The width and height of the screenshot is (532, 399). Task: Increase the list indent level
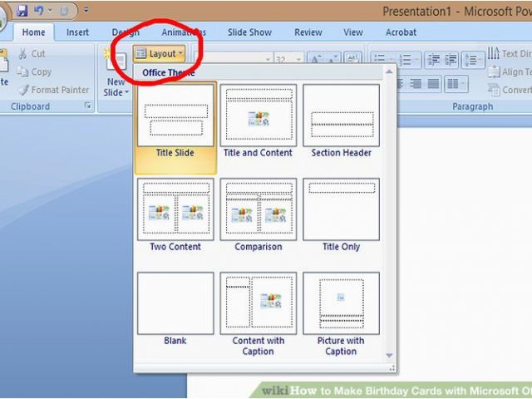(451, 60)
